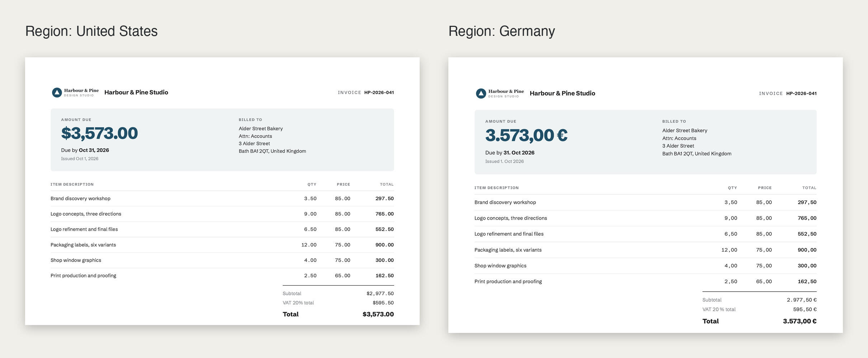This screenshot has height=358, width=868.
Task: Click the due date 31. Oct 2026
Action: coord(519,153)
